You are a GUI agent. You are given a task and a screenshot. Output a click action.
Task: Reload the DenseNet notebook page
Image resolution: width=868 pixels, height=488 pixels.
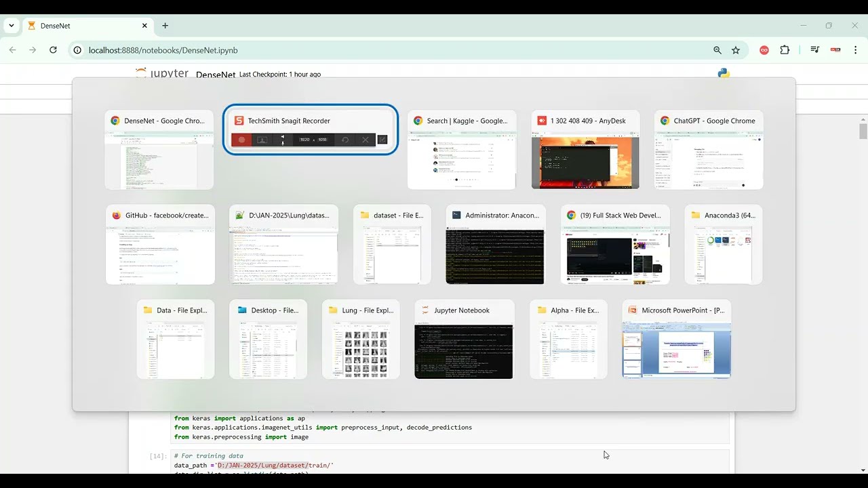53,50
